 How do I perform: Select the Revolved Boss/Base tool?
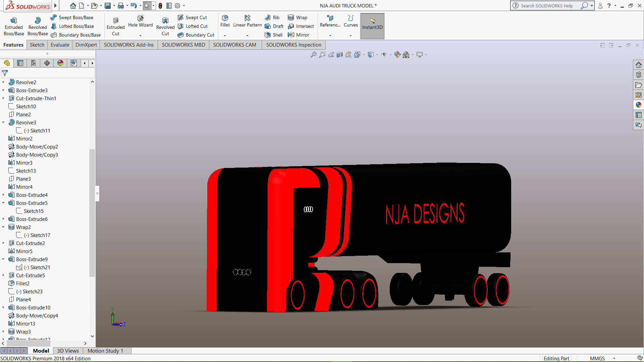(38, 26)
